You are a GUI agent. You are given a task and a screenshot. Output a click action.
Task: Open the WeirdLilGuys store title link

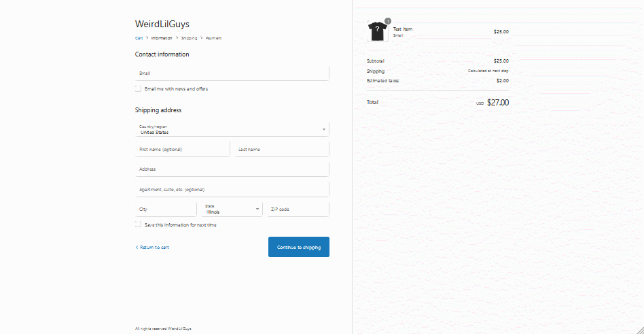162,24
